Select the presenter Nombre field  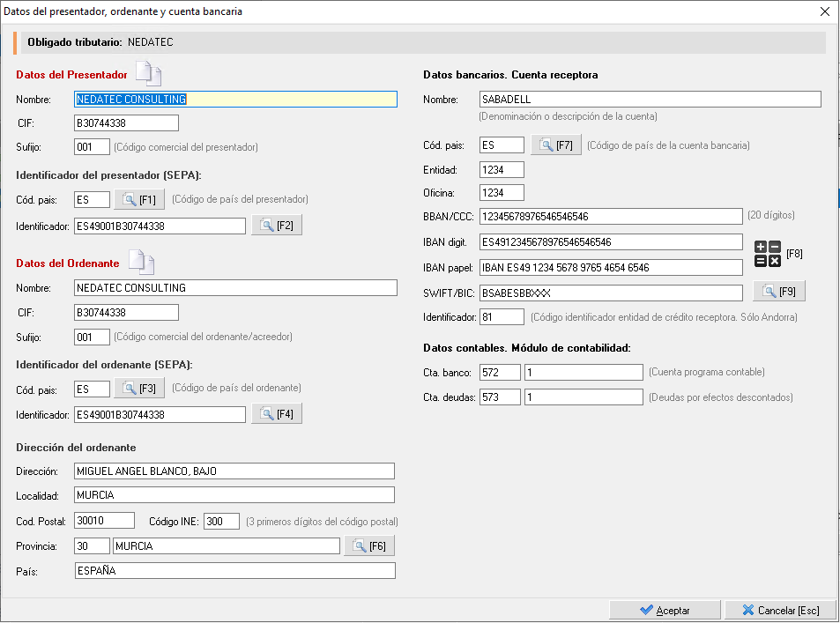click(235, 99)
